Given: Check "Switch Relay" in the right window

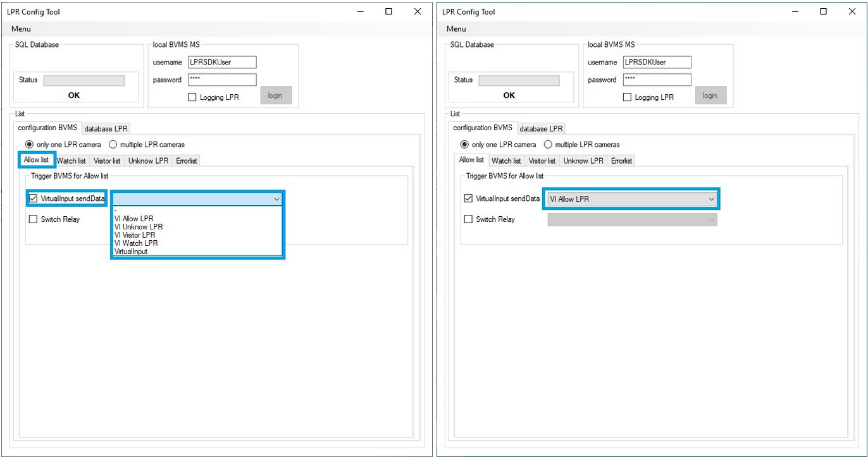Looking at the screenshot, I should tap(469, 219).
